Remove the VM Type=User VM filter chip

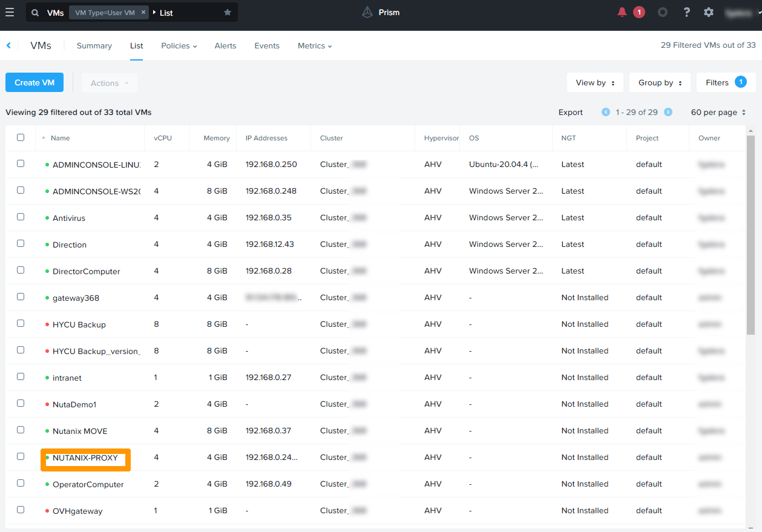pos(143,11)
